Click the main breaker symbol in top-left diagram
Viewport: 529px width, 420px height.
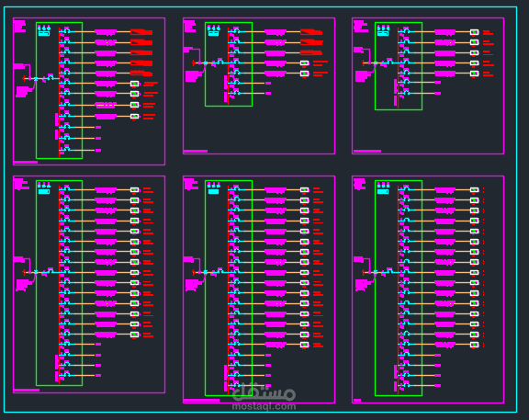[x=51, y=77]
